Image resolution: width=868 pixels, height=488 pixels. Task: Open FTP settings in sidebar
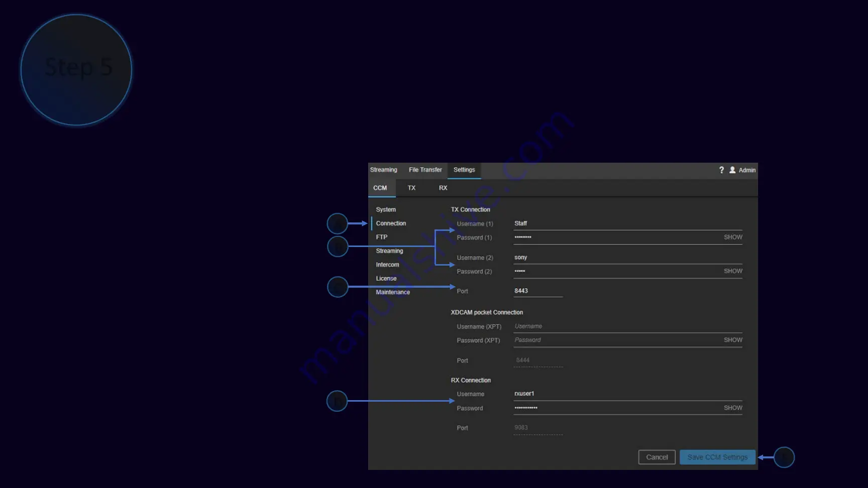382,237
